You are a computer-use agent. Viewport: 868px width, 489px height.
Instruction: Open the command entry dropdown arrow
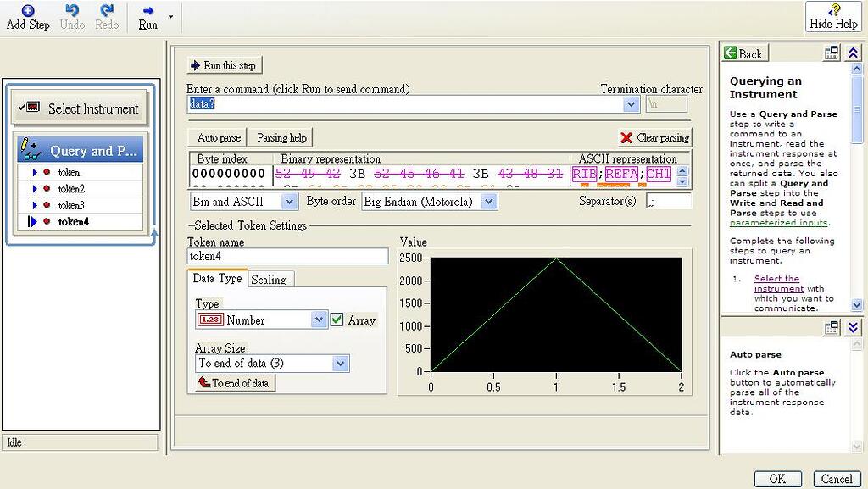(x=632, y=104)
